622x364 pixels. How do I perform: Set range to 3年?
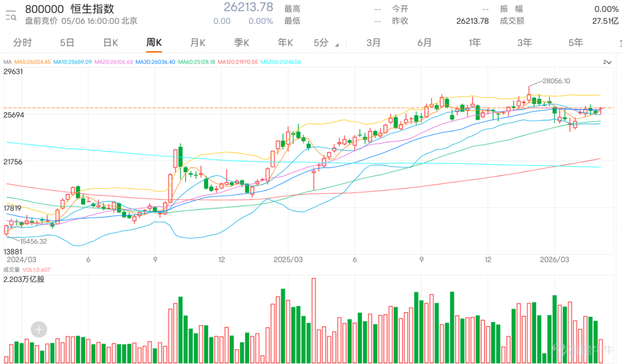pyautogui.click(x=525, y=43)
